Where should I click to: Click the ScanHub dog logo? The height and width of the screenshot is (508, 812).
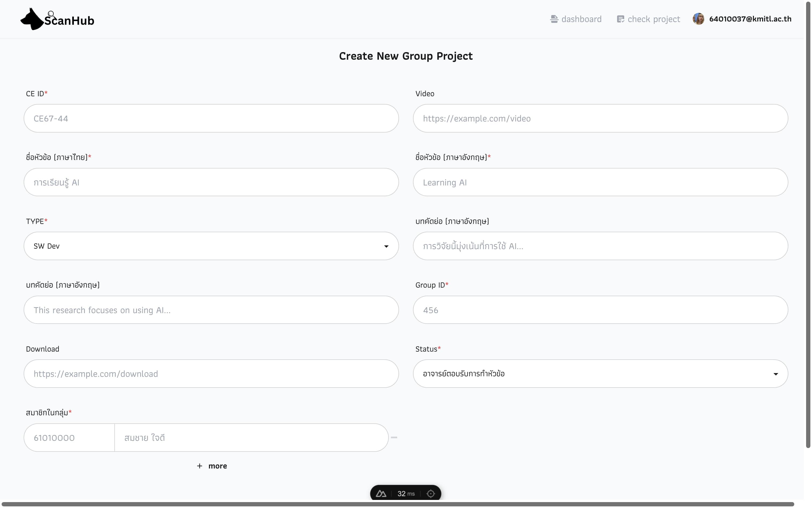pos(32,19)
